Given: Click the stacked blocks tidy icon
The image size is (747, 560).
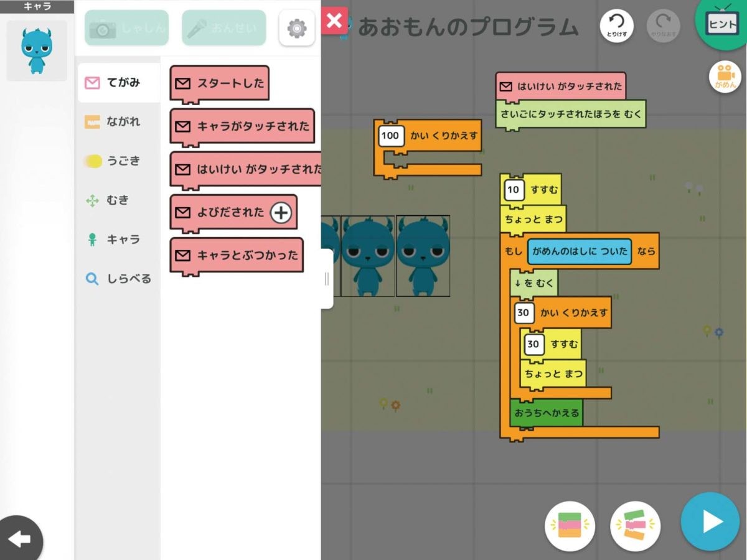Looking at the screenshot, I should pos(570,526).
